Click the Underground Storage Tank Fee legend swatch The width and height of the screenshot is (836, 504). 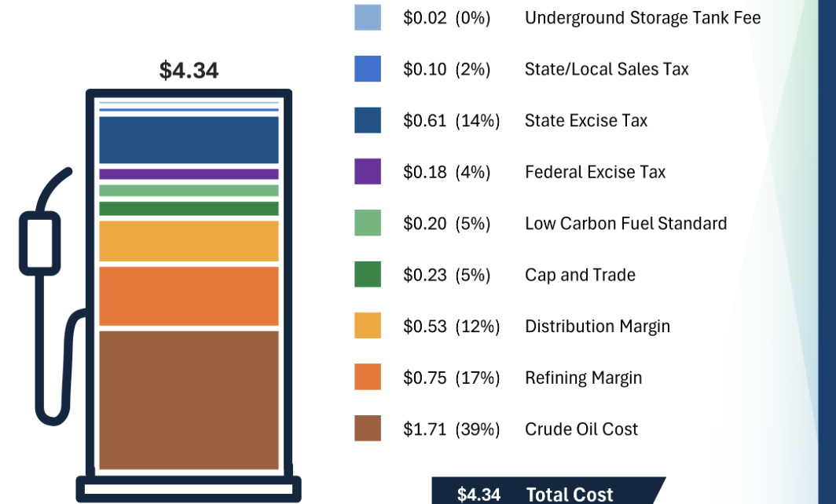coord(368,17)
